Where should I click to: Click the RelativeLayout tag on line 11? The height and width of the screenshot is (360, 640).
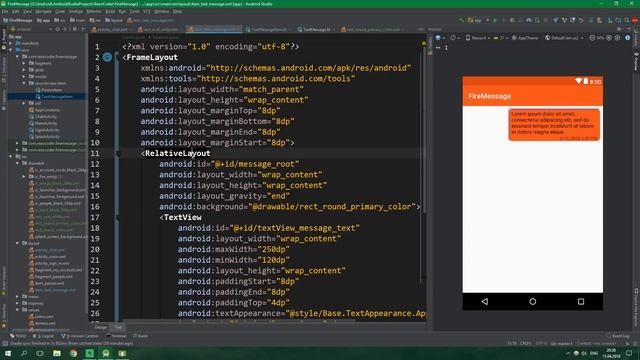coord(178,153)
